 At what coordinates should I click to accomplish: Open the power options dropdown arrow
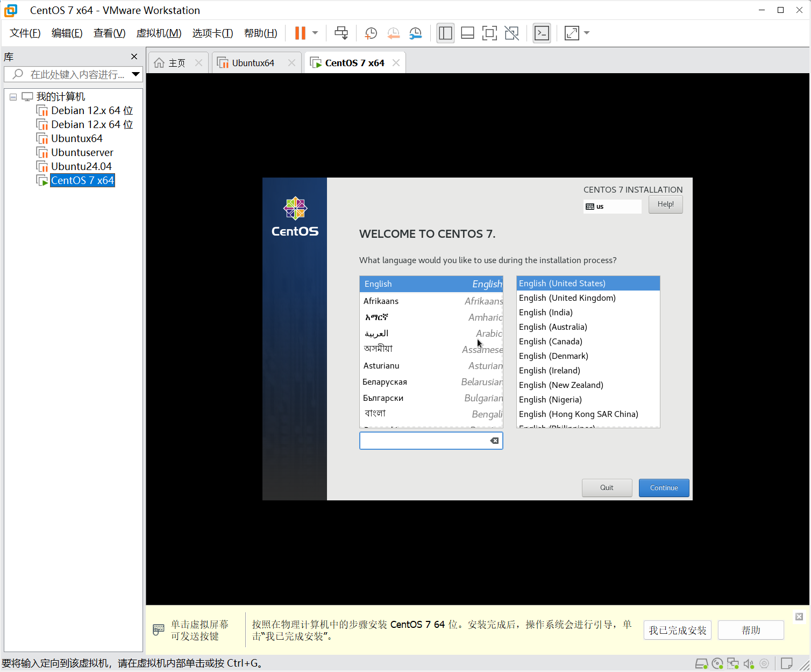point(315,33)
